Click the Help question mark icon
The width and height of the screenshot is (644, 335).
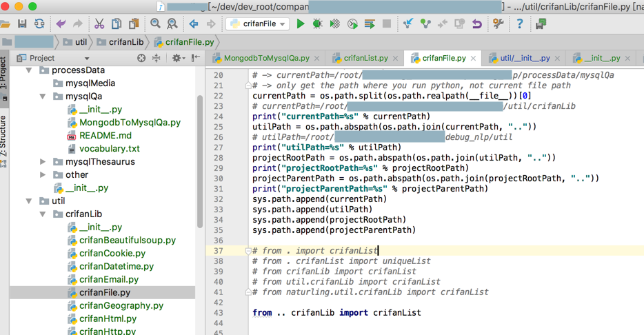tap(519, 23)
